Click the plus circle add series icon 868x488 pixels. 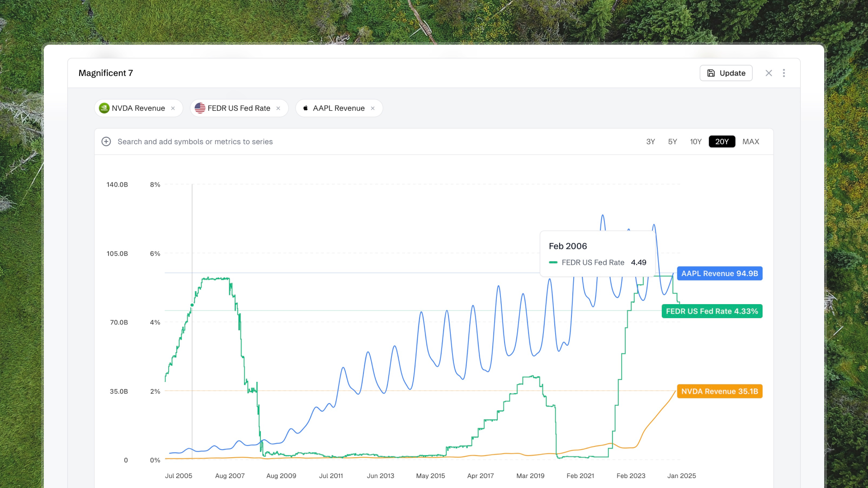(x=106, y=142)
